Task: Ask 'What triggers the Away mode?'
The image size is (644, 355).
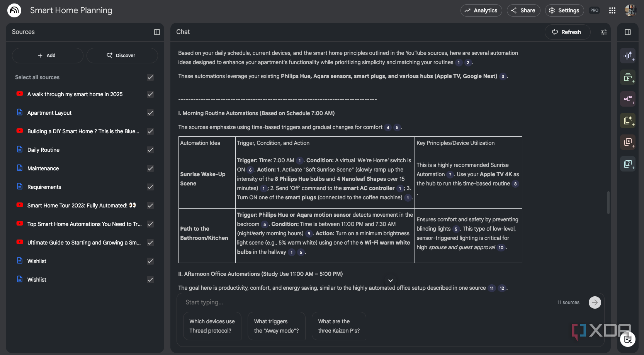Action: tap(277, 326)
